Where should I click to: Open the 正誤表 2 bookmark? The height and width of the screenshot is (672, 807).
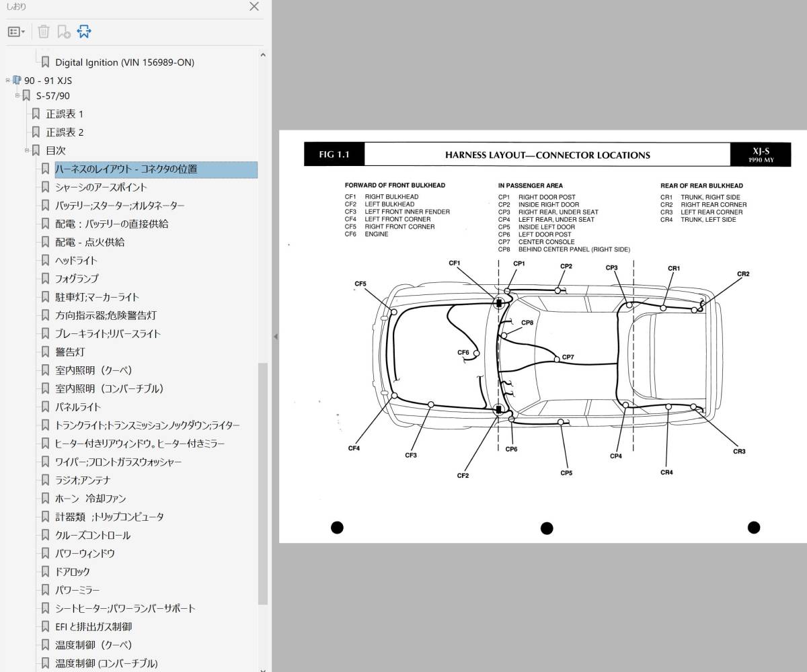[65, 132]
